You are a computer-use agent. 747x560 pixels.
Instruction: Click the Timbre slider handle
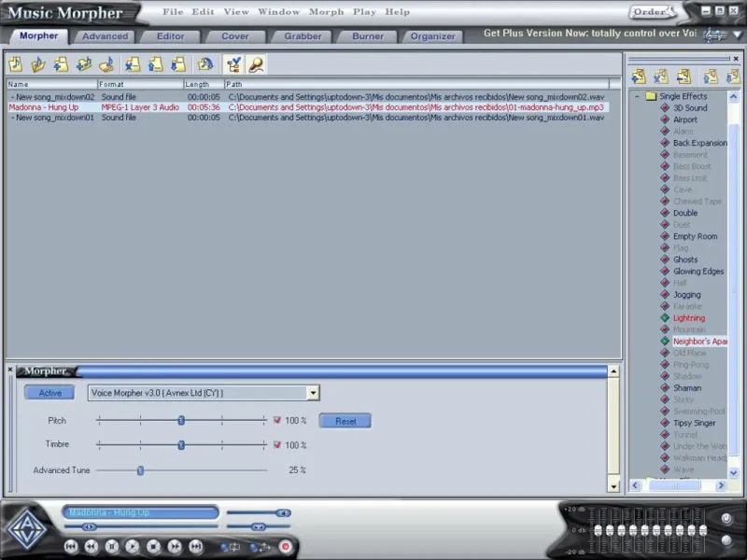click(x=181, y=445)
